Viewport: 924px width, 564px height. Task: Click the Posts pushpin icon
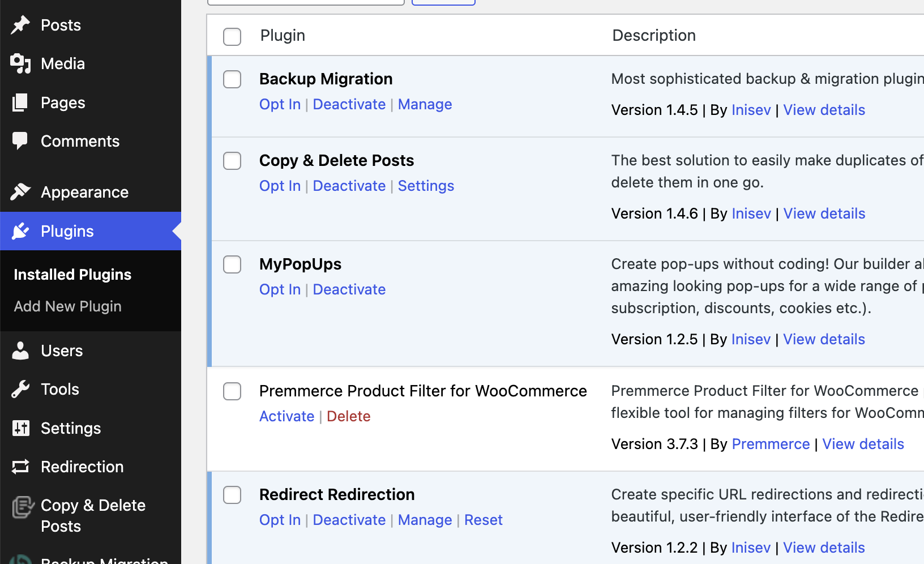click(20, 25)
